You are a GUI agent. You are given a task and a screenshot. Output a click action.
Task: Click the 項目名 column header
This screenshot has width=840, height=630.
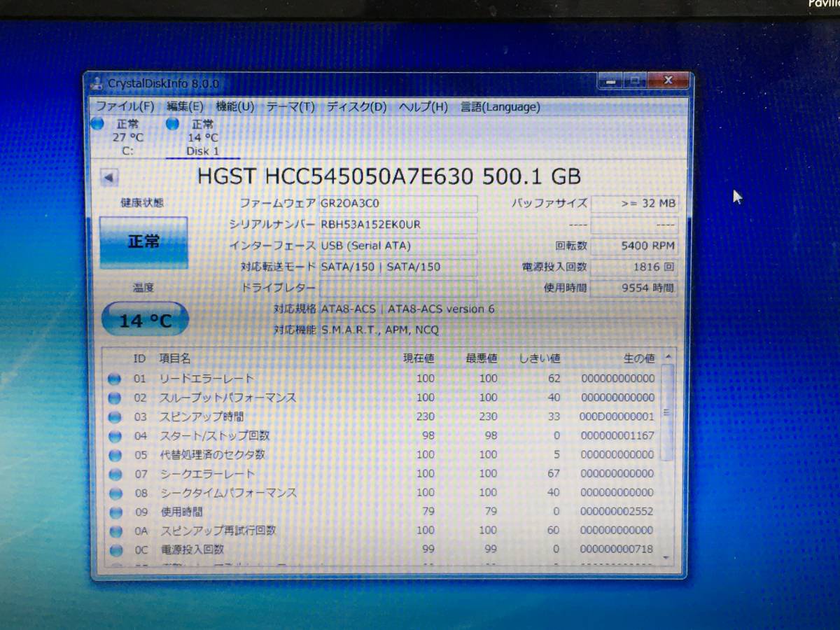pyautogui.click(x=174, y=358)
